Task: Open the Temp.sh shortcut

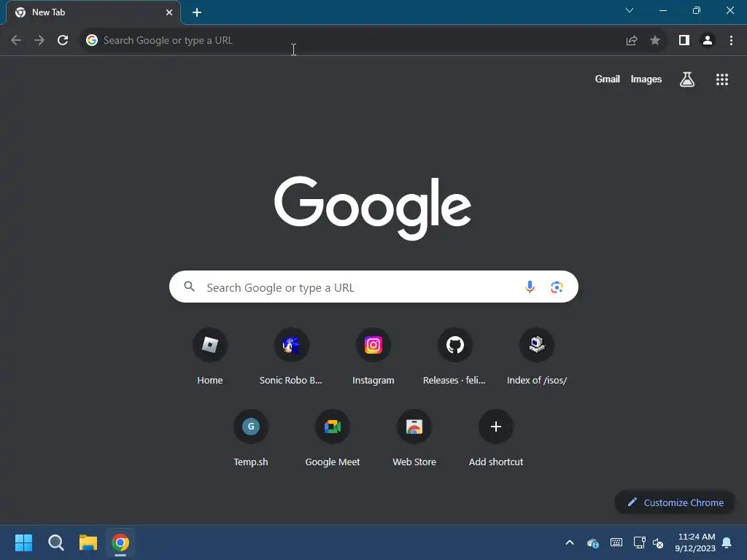Action: coord(251,438)
